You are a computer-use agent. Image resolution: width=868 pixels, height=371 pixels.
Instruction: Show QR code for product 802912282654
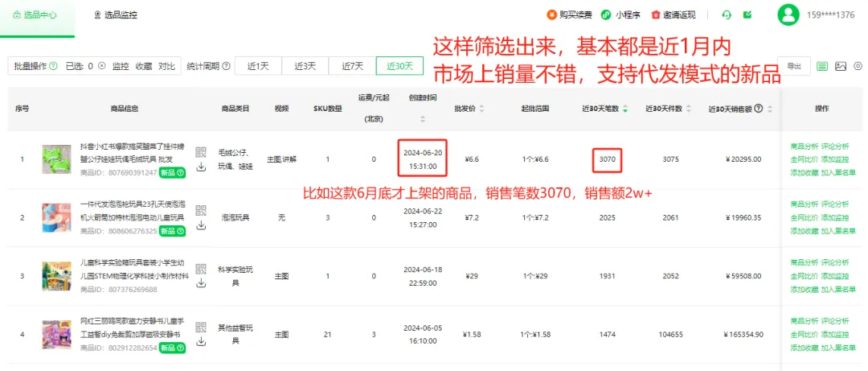point(201,328)
